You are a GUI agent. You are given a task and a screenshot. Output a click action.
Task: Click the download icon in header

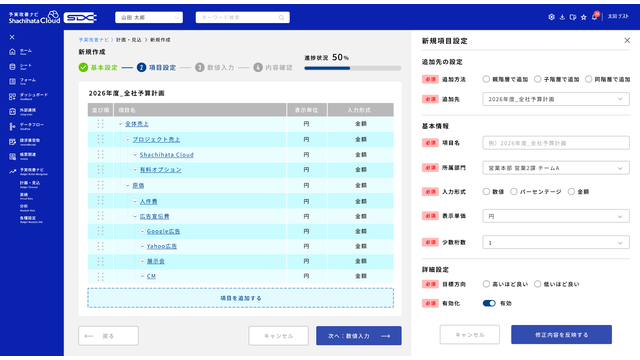[562, 17]
